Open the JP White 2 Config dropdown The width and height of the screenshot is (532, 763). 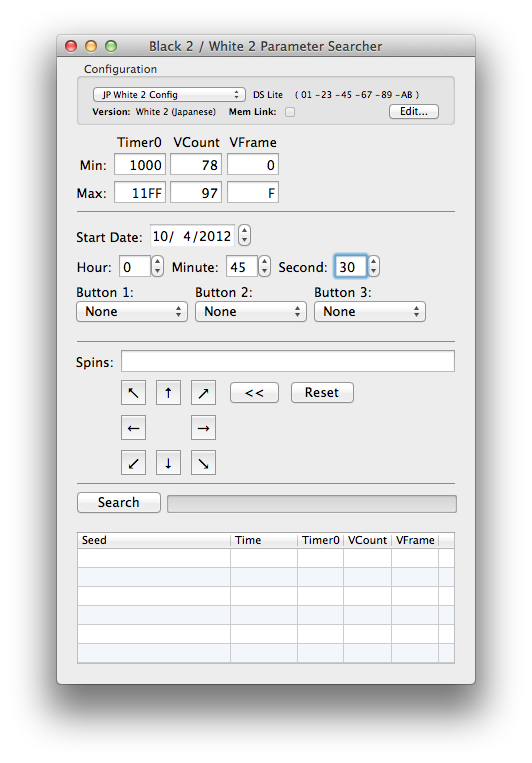tap(168, 94)
